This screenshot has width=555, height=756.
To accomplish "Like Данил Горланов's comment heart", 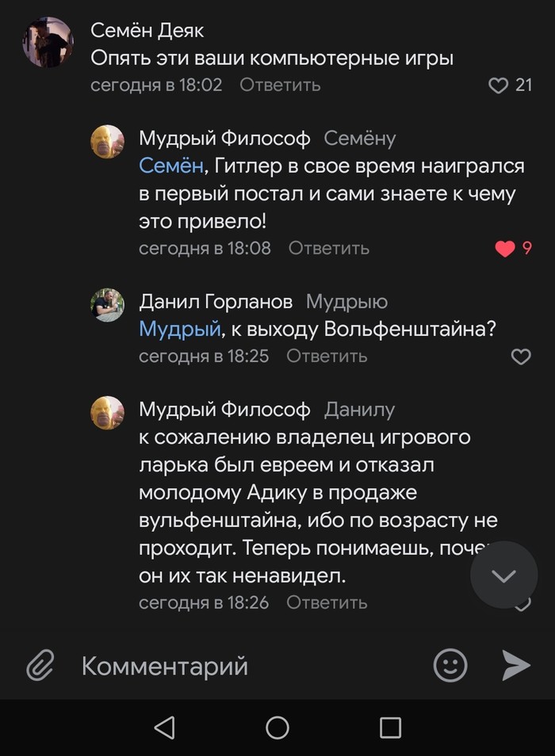I will point(520,357).
